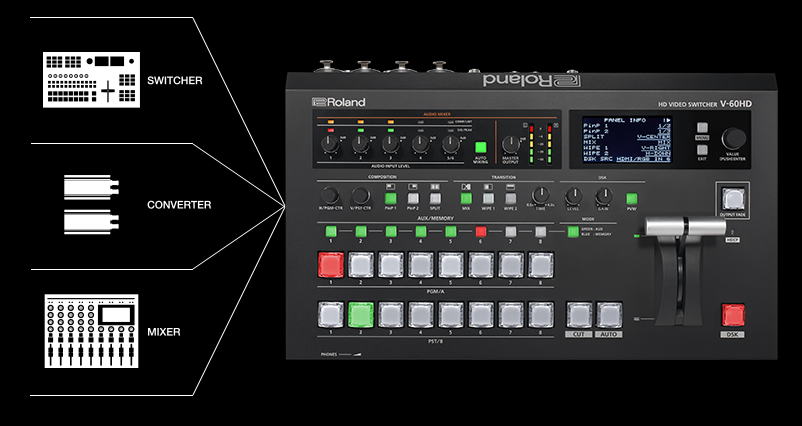802x426 pixels.
Task: Adjust audio input level knob 2
Action: [360, 144]
